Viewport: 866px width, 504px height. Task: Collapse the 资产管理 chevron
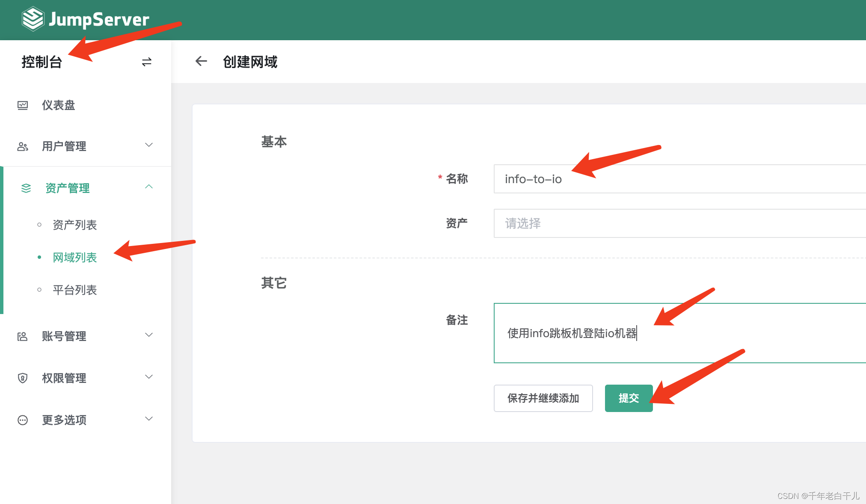[149, 187]
